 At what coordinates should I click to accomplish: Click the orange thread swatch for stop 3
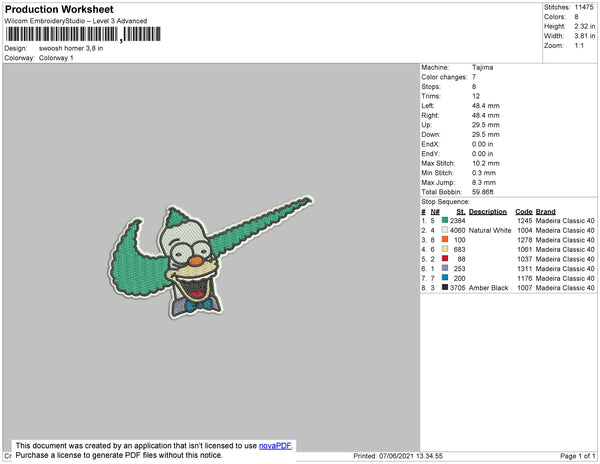click(445, 239)
